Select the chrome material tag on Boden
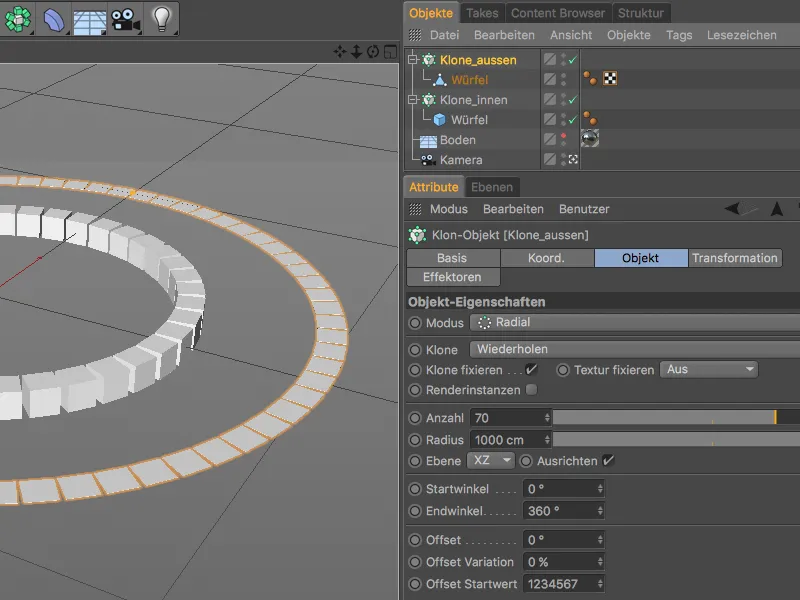Screen dimensions: 800x600 pyautogui.click(x=590, y=138)
